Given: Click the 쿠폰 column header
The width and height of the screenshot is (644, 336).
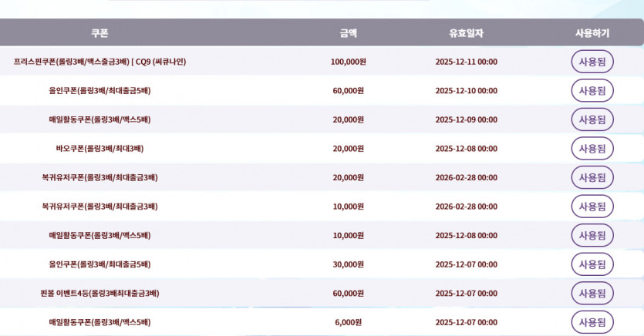Looking at the screenshot, I should 99,33.
